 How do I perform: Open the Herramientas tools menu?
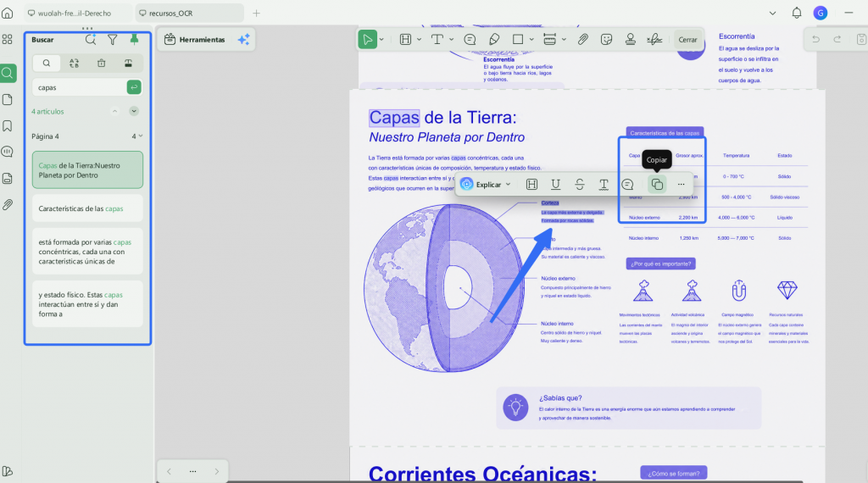(x=195, y=39)
